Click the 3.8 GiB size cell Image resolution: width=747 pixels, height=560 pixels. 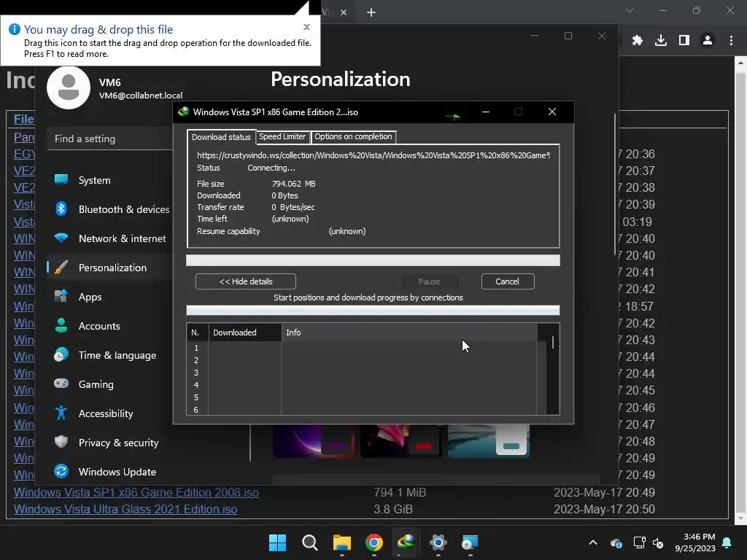pos(393,509)
